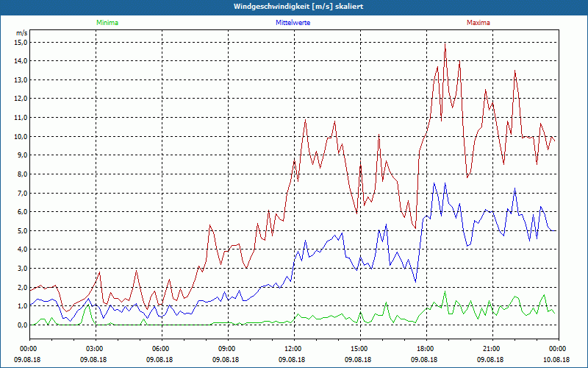The height and width of the screenshot is (368, 588).
Task: Click the 18:00 time axis label
Action: (x=426, y=349)
